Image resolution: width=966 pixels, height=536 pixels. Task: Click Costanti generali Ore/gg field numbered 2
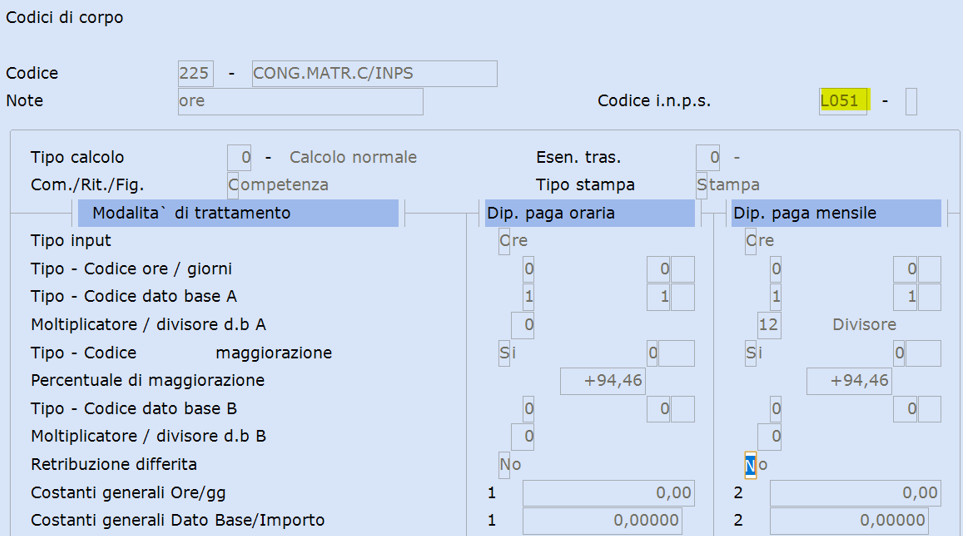[855, 493]
